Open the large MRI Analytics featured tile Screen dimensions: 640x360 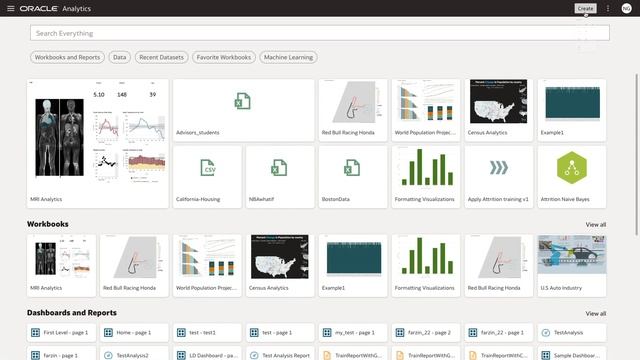tap(98, 144)
